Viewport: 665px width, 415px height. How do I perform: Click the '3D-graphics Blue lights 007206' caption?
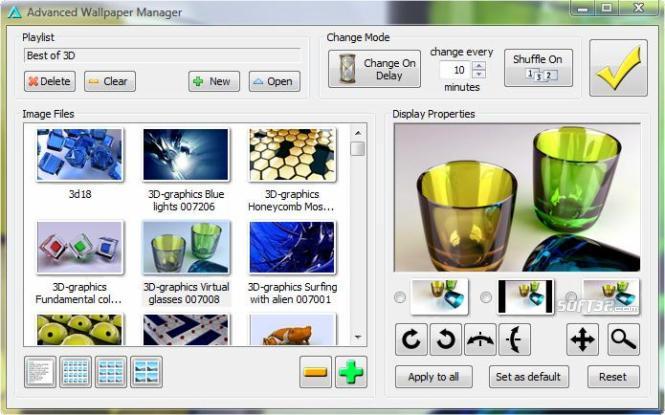point(185,200)
